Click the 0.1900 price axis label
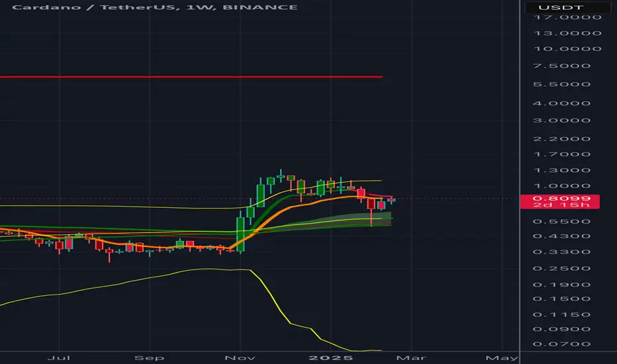The image size is (617, 364). 561,285
